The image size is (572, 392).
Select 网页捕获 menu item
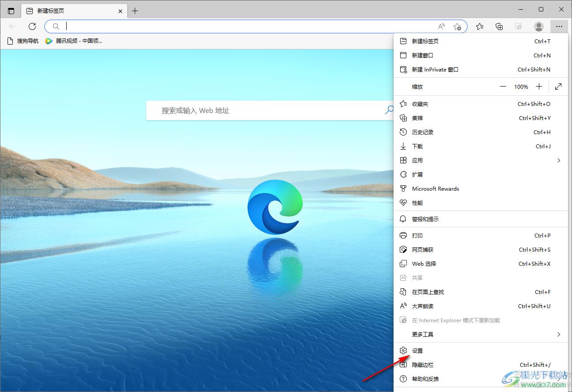(x=481, y=249)
